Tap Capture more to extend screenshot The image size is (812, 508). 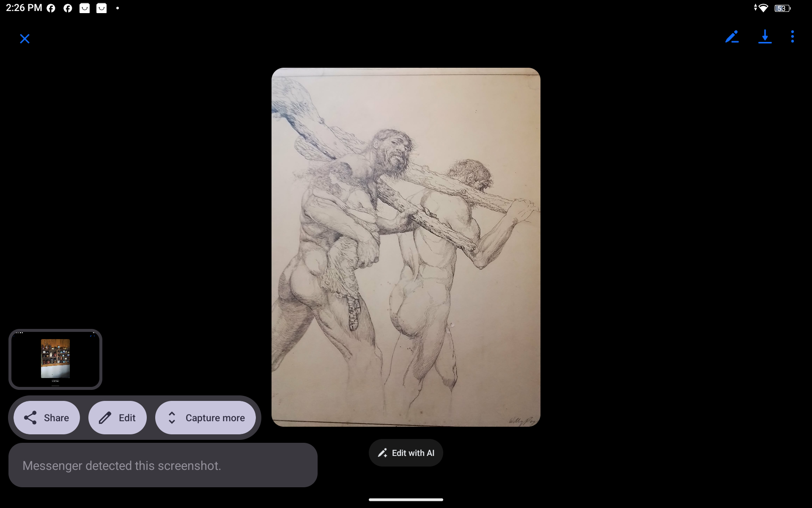(x=206, y=418)
